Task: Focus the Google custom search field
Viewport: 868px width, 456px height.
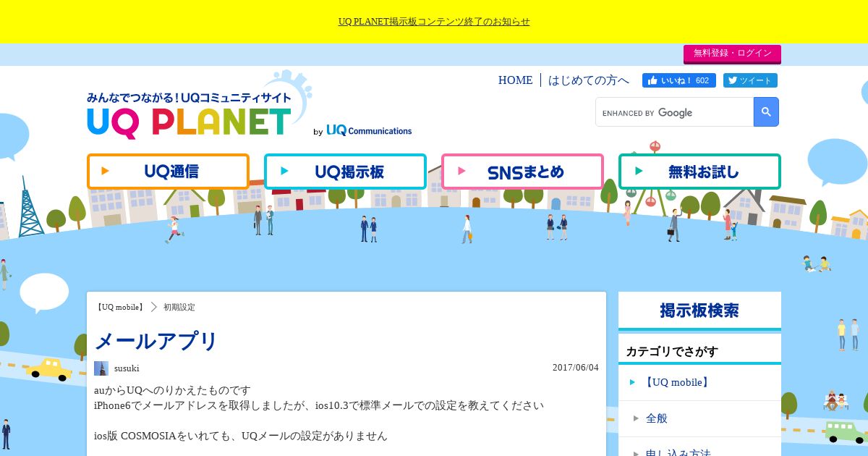Action: (675, 112)
